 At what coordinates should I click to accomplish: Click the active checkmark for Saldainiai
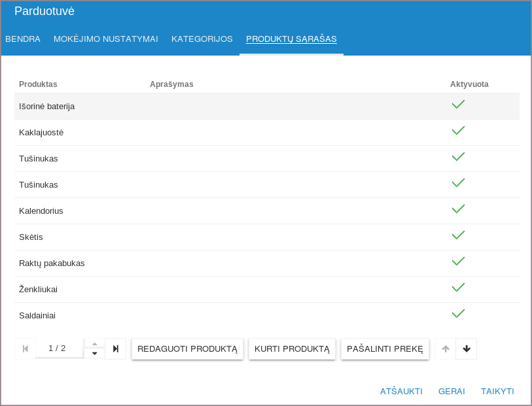[x=458, y=314]
